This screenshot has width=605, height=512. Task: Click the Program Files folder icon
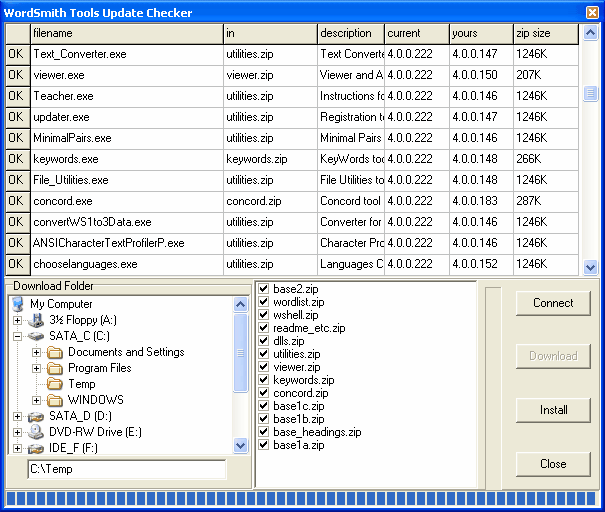[55, 368]
